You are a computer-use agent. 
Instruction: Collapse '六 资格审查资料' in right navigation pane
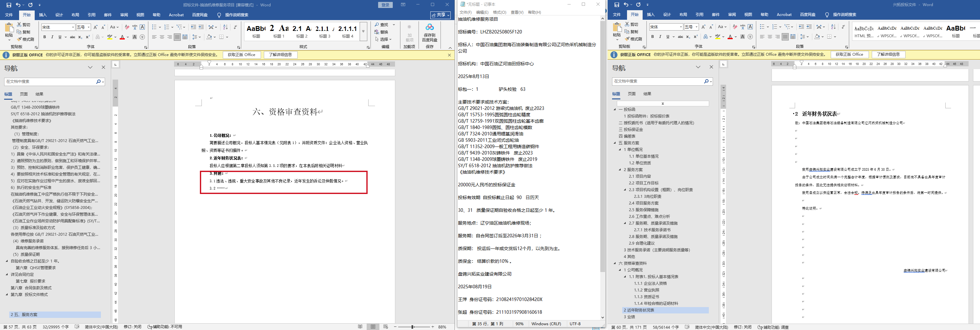615,263
